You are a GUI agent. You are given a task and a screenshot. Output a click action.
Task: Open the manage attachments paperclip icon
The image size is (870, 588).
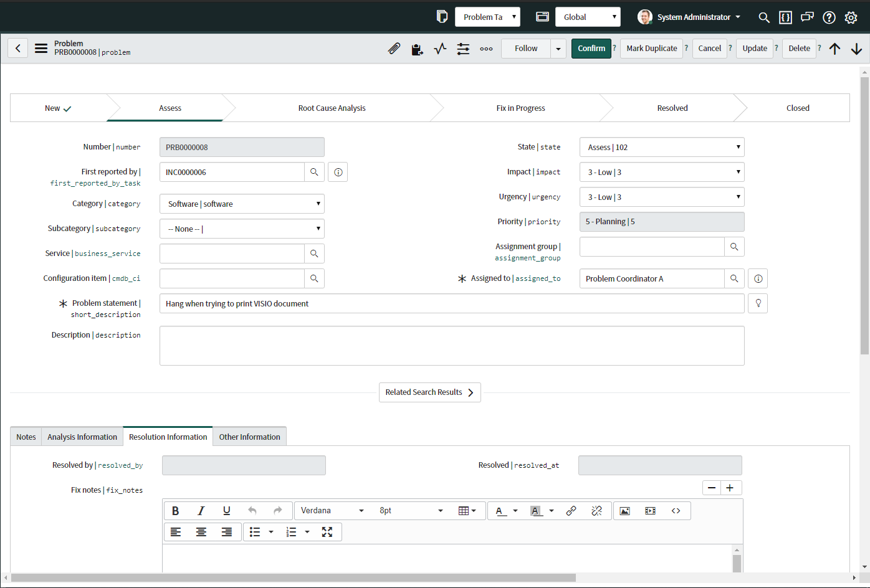[394, 49]
